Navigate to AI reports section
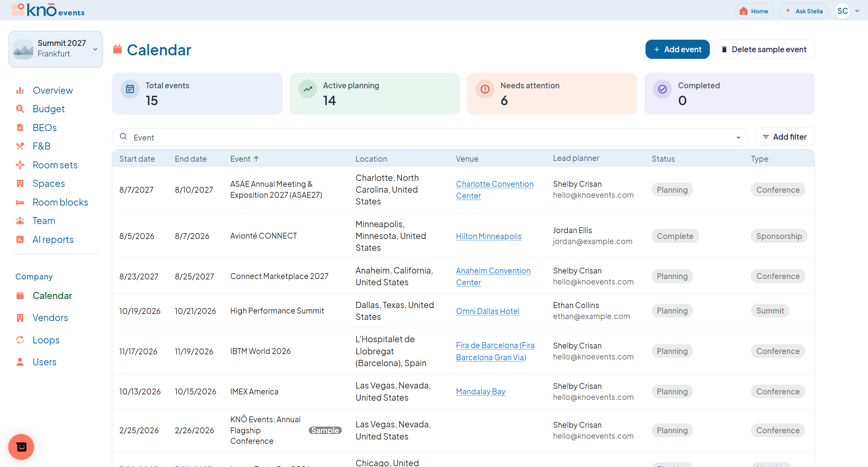 point(53,240)
